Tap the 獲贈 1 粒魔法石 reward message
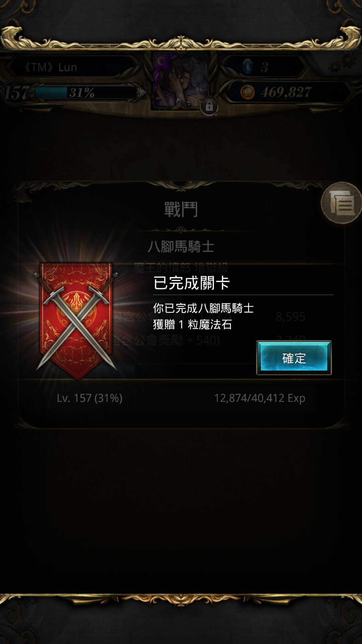Screen dimensions: 362x644 [x=192, y=325]
